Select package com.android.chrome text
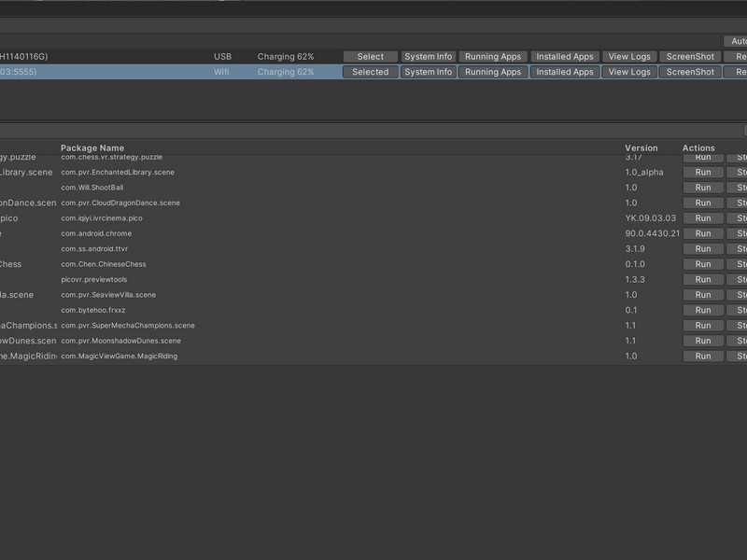This screenshot has width=747, height=560. (x=96, y=233)
